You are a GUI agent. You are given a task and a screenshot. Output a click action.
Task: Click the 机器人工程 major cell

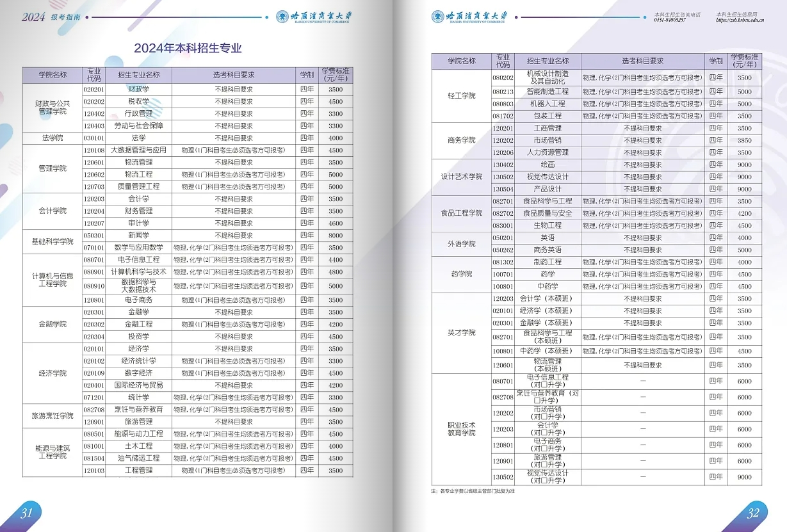click(x=548, y=104)
